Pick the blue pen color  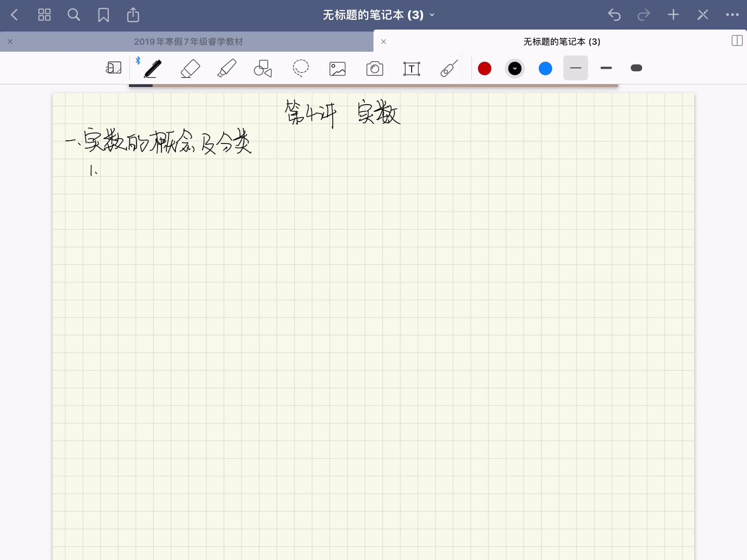pyautogui.click(x=545, y=68)
